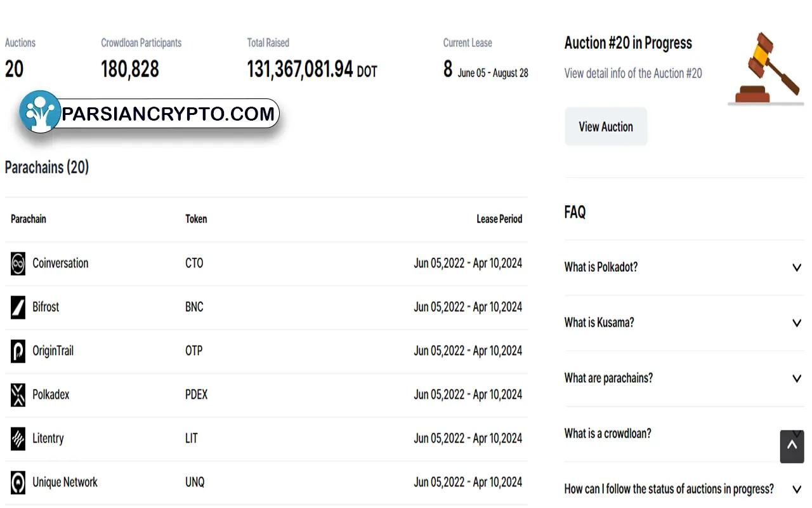The height and width of the screenshot is (508, 812).
Task: Expand the "What is Kusama?" FAQ chevron
Action: click(797, 323)
